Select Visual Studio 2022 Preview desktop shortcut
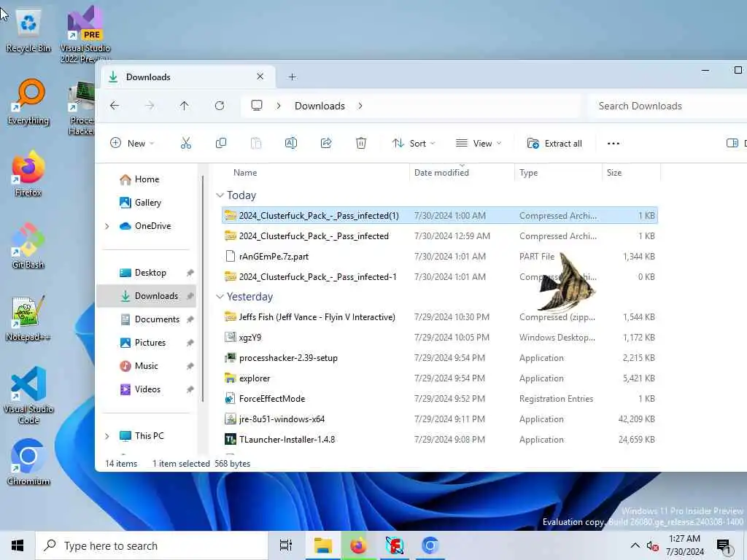The image size is (747, 560). point(85,34)
